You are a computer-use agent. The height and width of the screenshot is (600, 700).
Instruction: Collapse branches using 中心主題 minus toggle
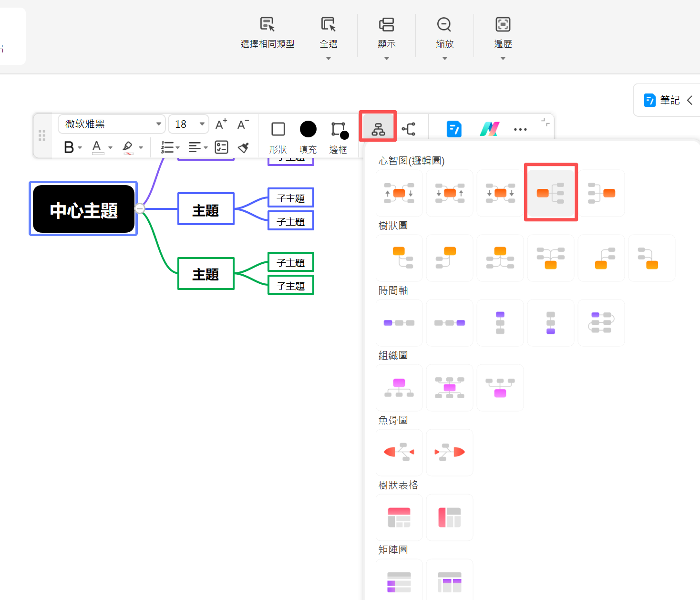tap(140, 208)
